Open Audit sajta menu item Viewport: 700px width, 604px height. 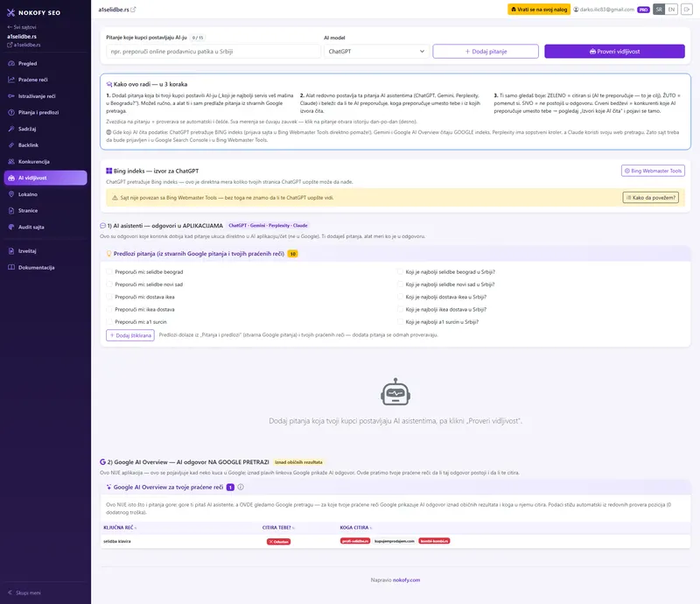tap(45, 227)
